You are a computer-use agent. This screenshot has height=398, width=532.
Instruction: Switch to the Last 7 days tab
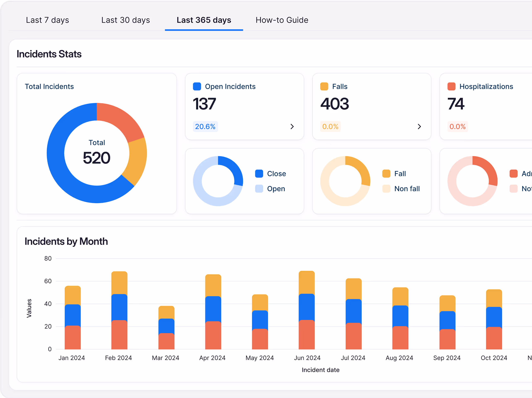click(47, 20)
